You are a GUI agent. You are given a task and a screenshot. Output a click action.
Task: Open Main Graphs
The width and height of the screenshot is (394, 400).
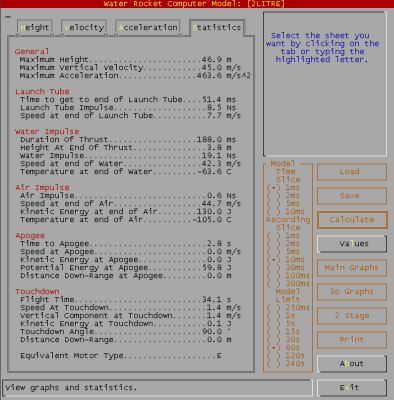pyautogui.click(x=352, y=268)
